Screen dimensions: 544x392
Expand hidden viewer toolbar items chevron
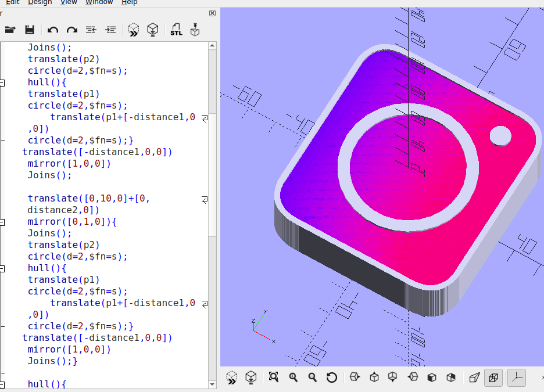542,377
